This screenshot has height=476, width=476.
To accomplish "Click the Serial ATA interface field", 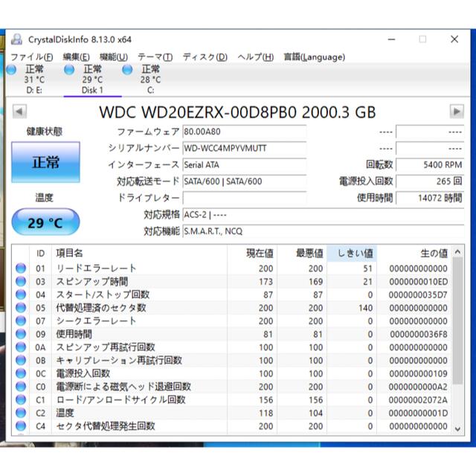I will pos(245,165).
